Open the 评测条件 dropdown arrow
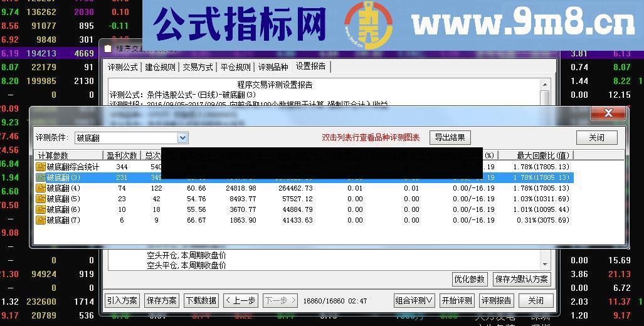Viewport: 644px width, 326px height. point(182,138)
